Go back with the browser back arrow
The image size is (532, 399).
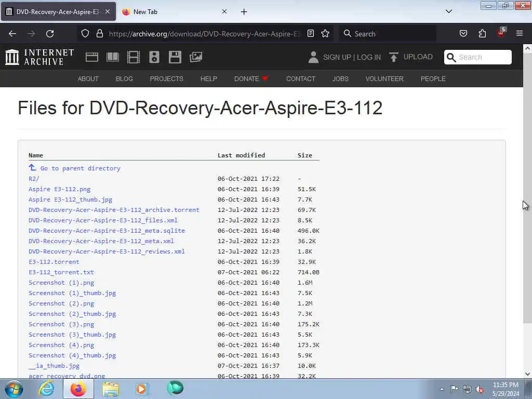[x=12, y=34]
